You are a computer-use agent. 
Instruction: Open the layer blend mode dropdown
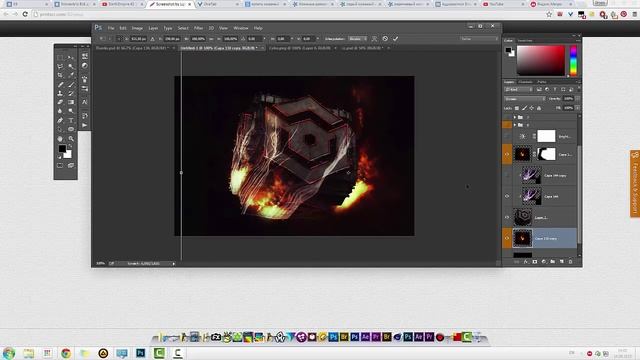(525, 99)
